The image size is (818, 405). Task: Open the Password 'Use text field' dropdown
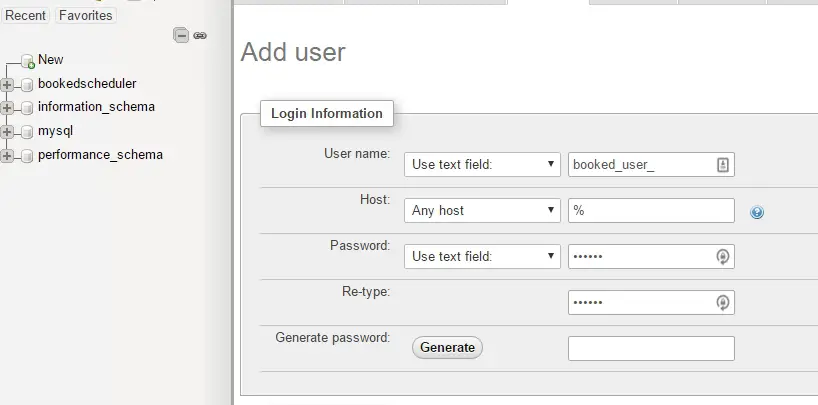click(x=482, y=256)
